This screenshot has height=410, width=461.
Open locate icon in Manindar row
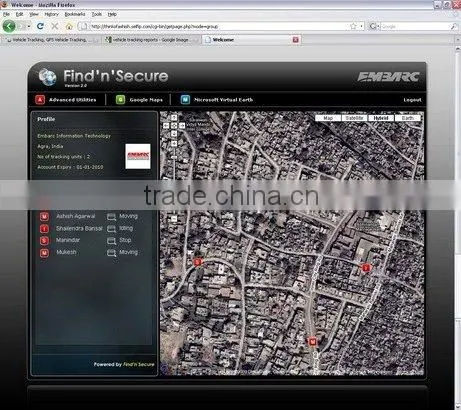(x=111, y=241)
